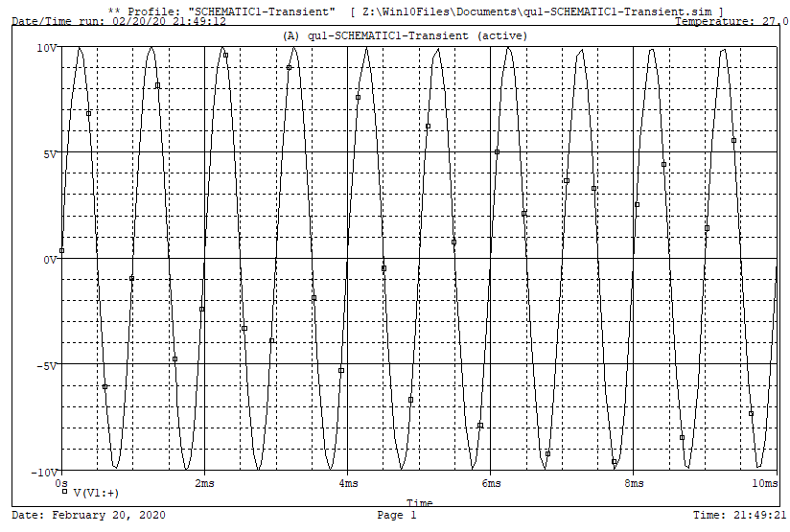Image resolution: width=790 pixels, height=532 pixels.
Task: Click the -10V y-axis label
Action: click(x=44, y=472)
